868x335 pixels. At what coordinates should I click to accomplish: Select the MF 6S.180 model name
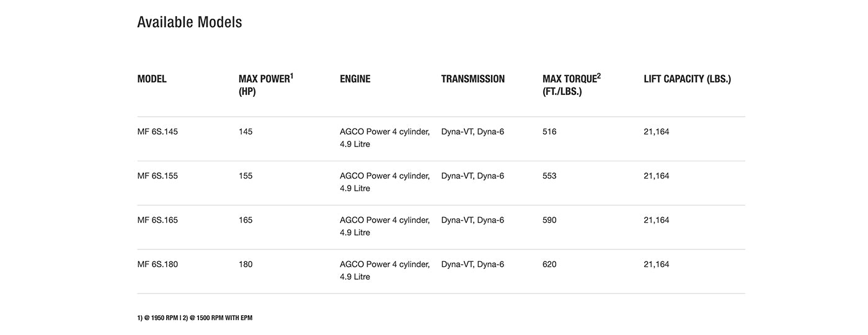tap(157, 264)
